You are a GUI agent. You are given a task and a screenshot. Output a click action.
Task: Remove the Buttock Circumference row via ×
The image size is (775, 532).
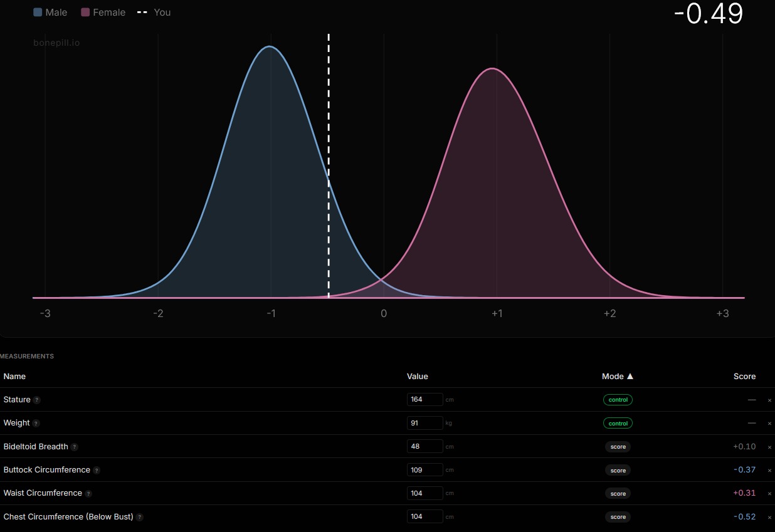click(769, 470)
